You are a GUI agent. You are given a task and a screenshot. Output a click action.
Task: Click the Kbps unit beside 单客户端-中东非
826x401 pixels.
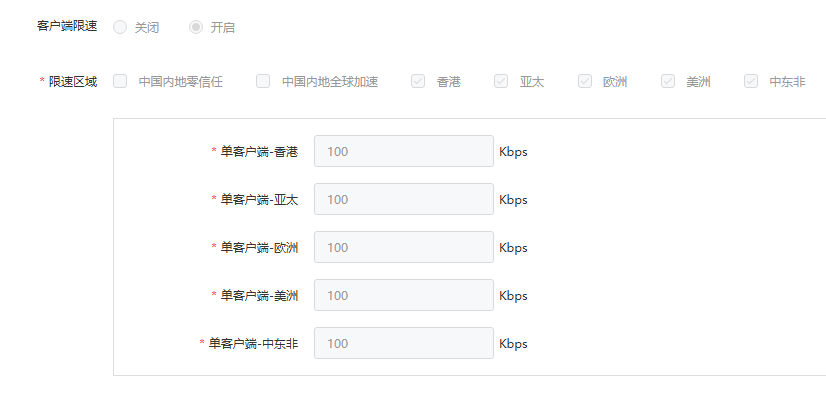coord(513,344)
